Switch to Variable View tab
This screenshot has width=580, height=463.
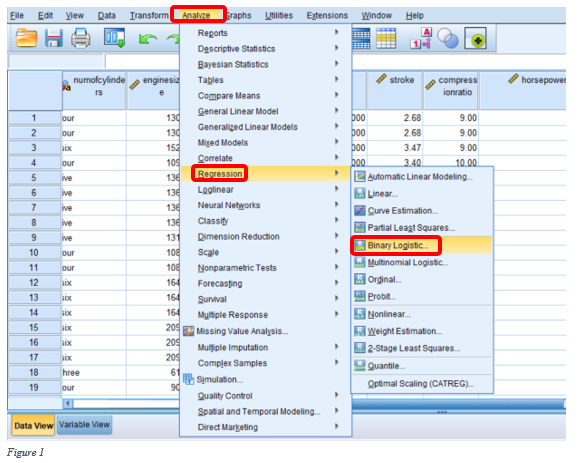click(84, 425)
